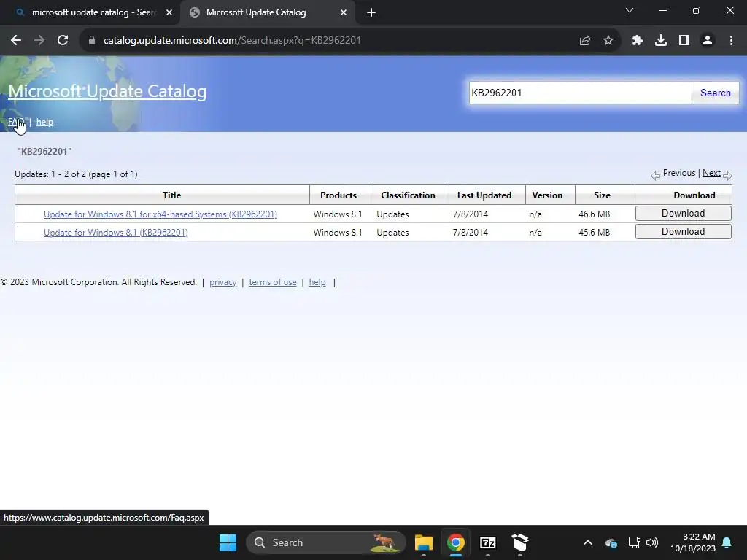Click the Microsoft Update Catalog title link
This screenshot has width=747, height=560.
point(108,91)
